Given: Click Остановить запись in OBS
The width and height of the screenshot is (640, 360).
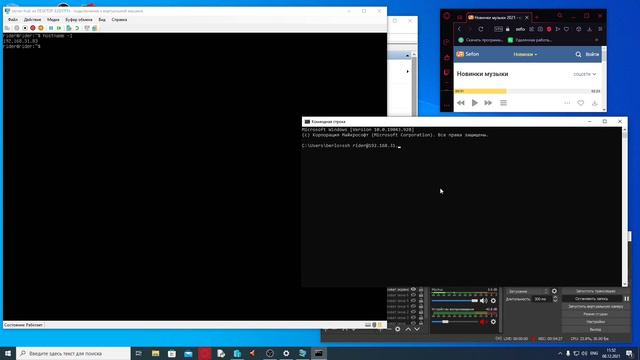Looking at the screenshot, I should (x=592, y=299).
